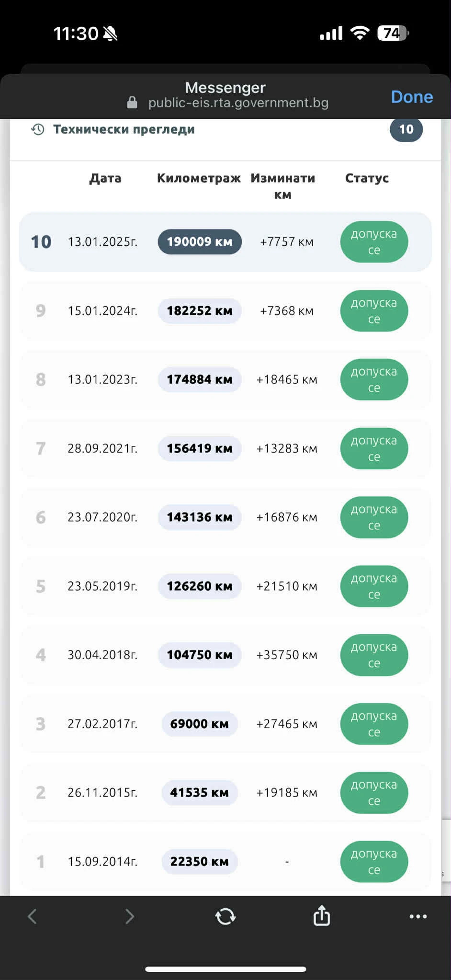Click status badge for 13.01.2023 inspection

[x=374, y=379]
